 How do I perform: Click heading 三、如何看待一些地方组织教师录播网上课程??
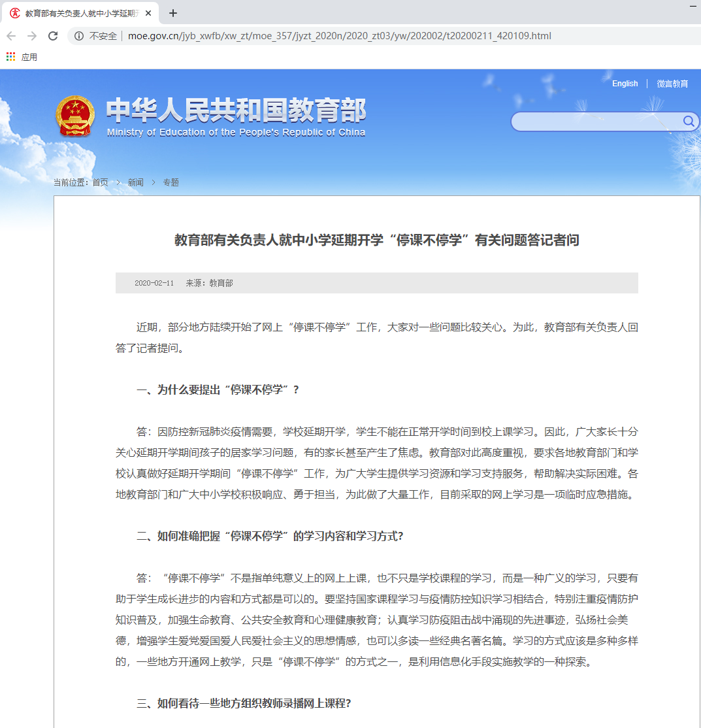[244, 703]
